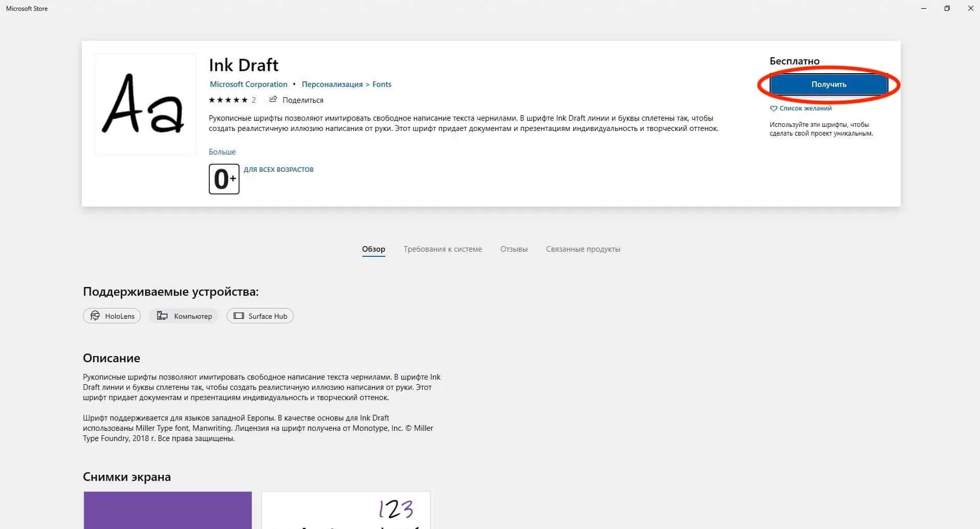The height and width of the screenshot is (529, 980).
Task: Open the Персонализация category link
Action: click(x=332, y=84)
